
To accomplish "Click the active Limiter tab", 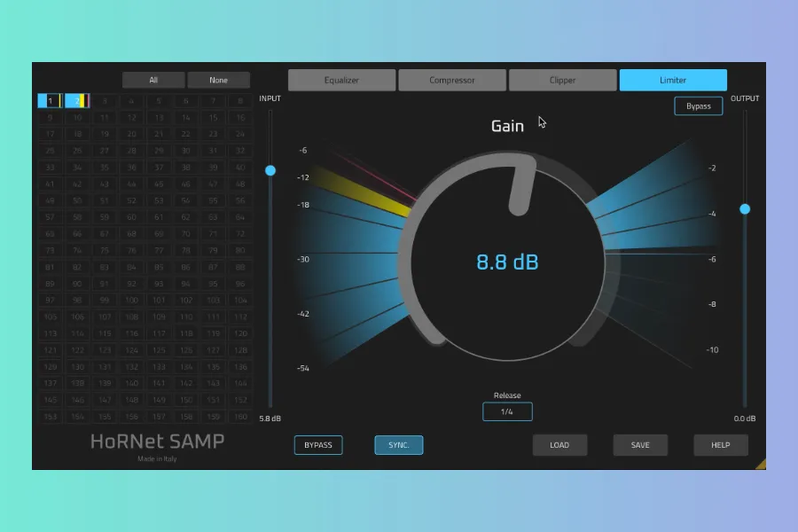I will click(673, 80).
